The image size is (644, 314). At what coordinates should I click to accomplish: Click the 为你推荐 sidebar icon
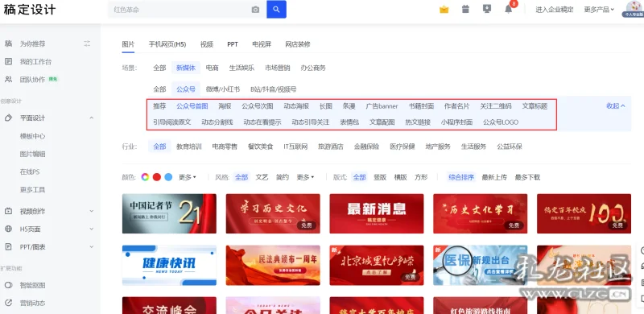click(x=8, y=43)
